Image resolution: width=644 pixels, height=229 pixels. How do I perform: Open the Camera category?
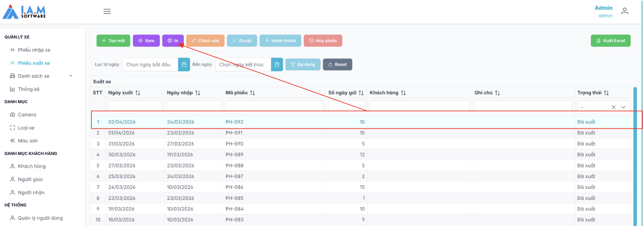pyautogui.click(x=27, y=114)
